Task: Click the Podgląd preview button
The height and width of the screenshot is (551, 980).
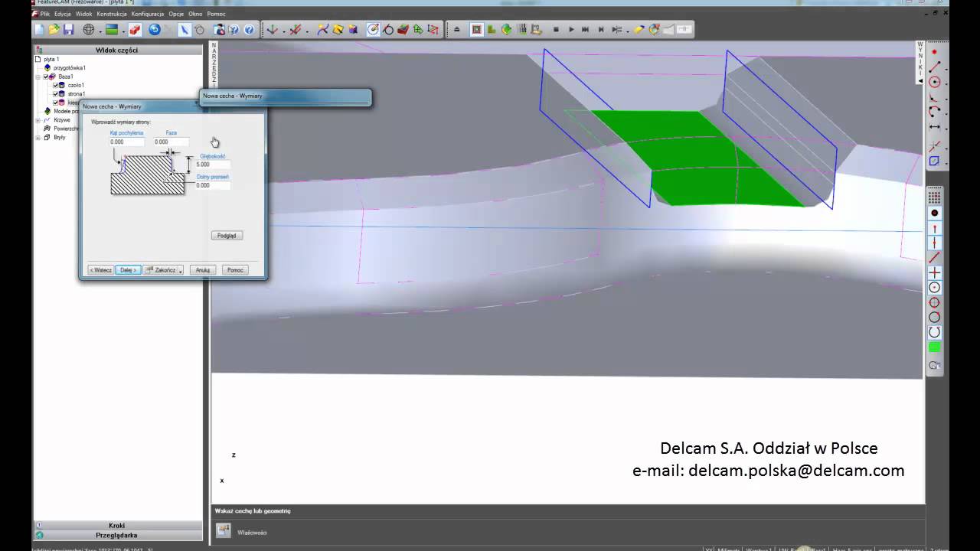Action: pos(227,236)
